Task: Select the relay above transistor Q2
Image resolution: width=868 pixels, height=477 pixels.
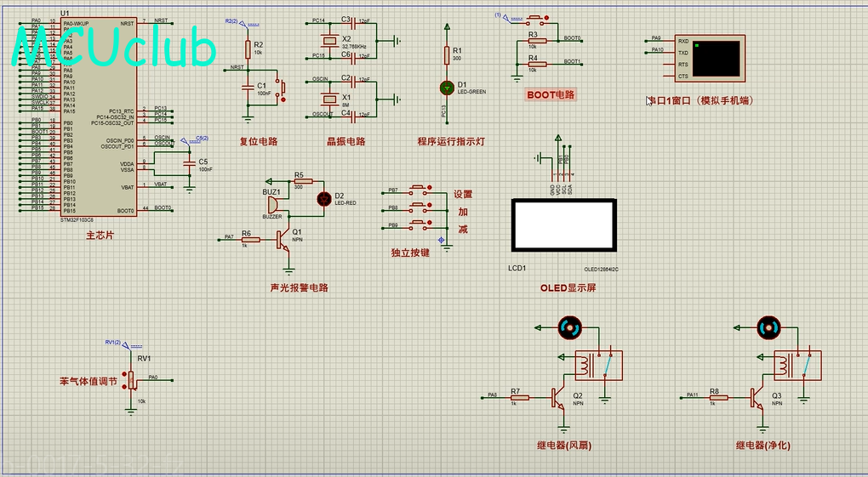Action: [598, 366]
